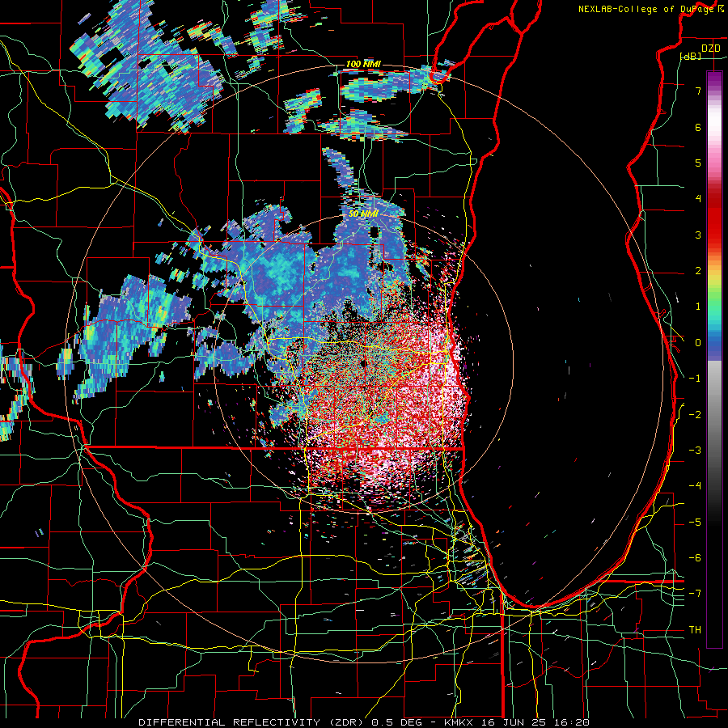The image size is (728, 728).
Task: Click the DZD legend title
Action: tap(710, 48)
